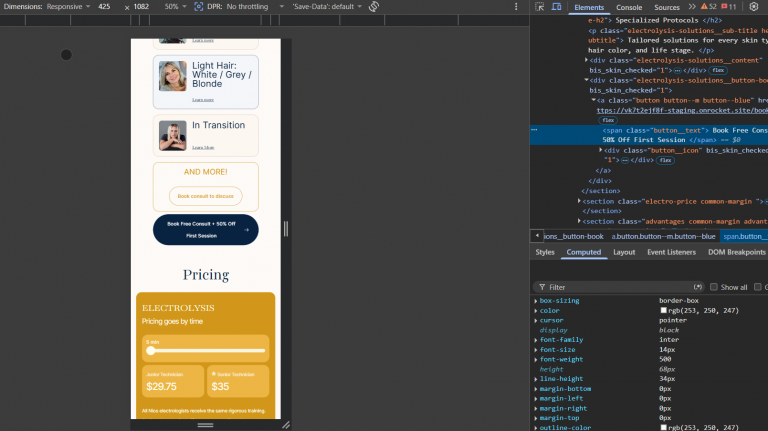
Task: Click the outline-color property swatch
Action: 663,428
